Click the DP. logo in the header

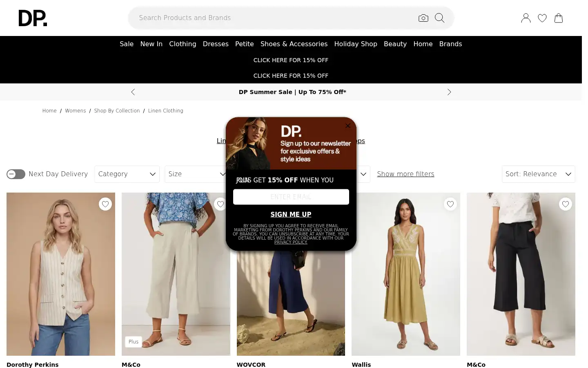click(x=33, y=18)
